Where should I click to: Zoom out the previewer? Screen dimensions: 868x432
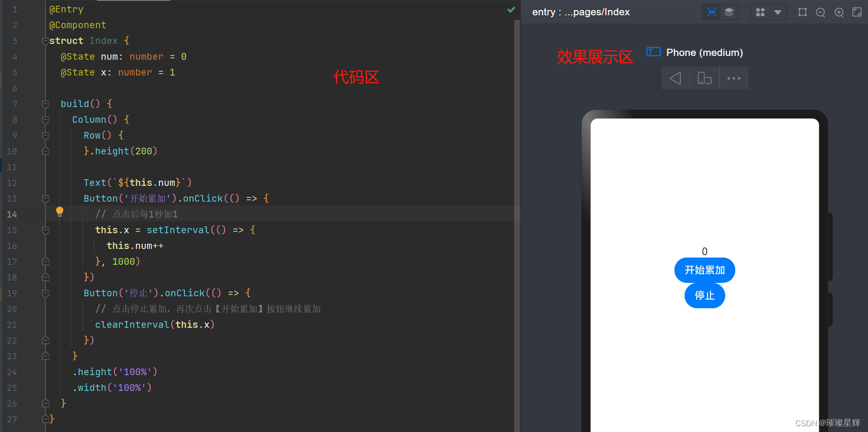[x=821, y=12]
